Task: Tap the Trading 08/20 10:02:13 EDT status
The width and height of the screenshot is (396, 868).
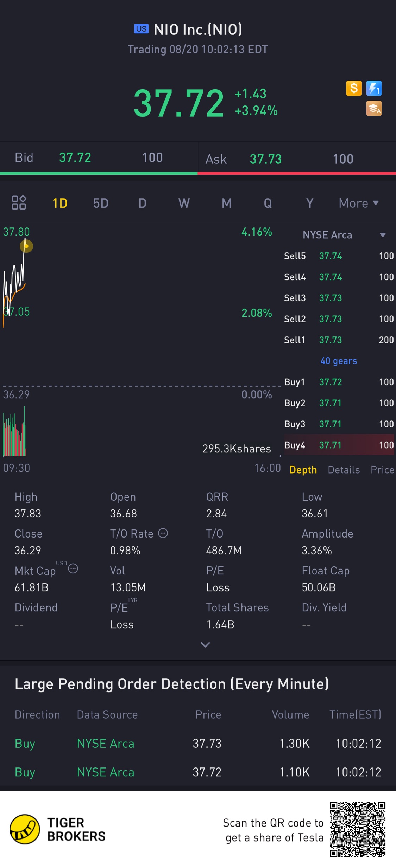Action: coord(198,50)
